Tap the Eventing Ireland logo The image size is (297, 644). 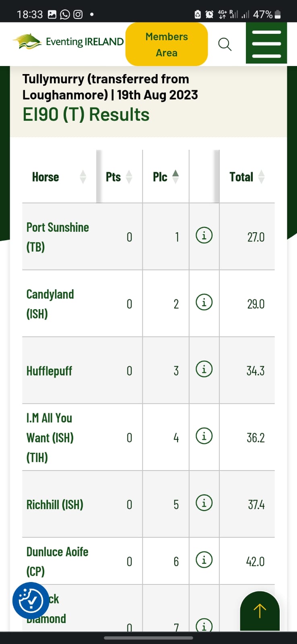click(68, 41)
